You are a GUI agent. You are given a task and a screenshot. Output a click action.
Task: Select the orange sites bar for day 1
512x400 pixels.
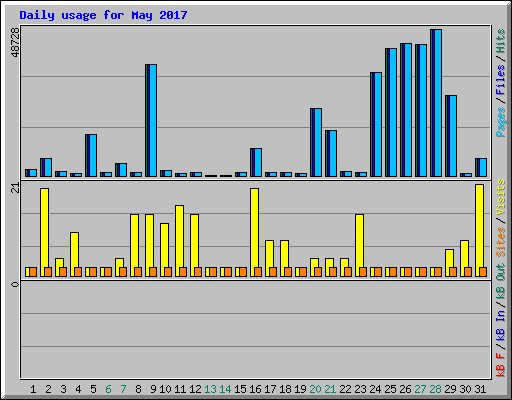click(33, 272)
